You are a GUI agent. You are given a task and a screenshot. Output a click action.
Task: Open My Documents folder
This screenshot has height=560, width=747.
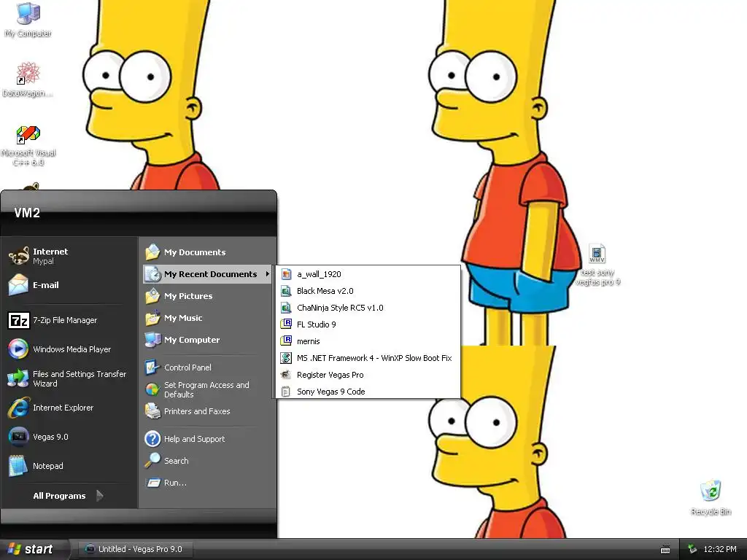(x=207, y=252)
